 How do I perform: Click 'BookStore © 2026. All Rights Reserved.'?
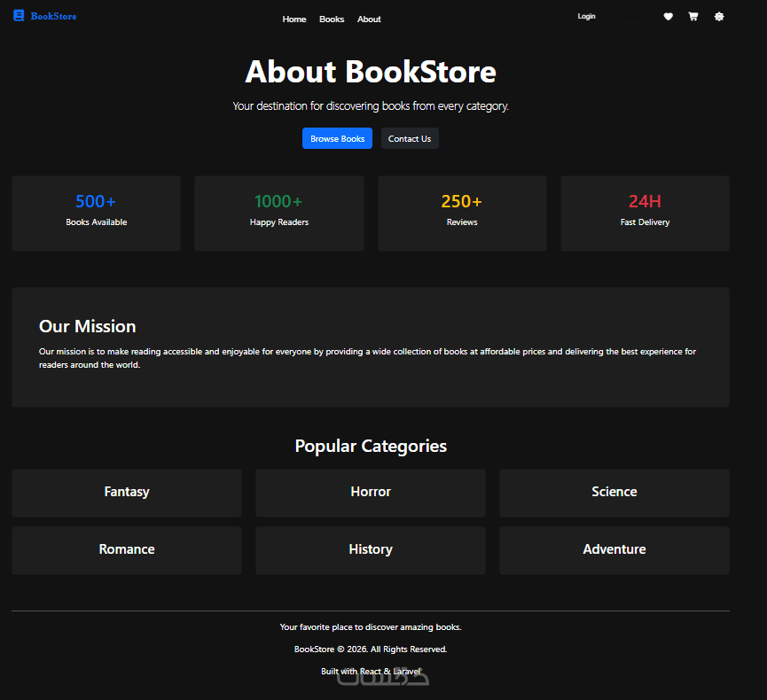tap(371, 649)
